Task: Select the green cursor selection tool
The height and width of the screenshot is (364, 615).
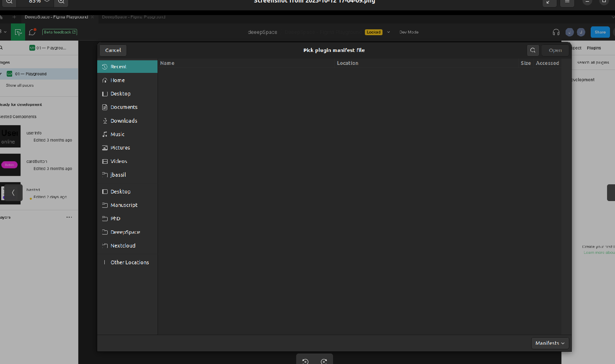Action: click(x=18, y=32)
